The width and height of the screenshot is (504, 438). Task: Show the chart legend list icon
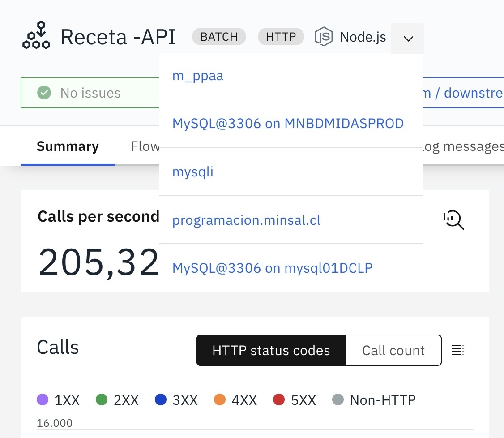[x=457, y=350]
